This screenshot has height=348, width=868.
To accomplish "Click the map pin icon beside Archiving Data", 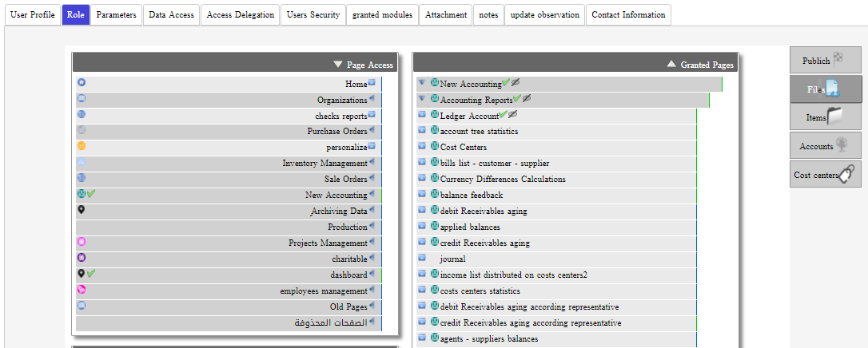I will [x=82, y=210].
